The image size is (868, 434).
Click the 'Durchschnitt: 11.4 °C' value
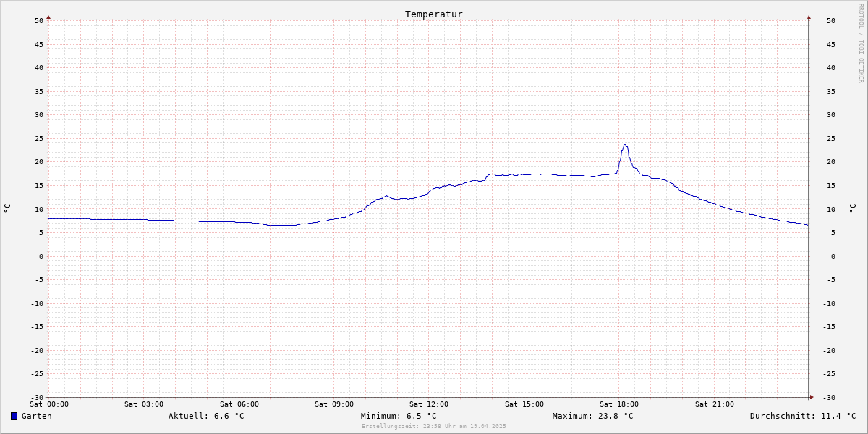(803, 416)
